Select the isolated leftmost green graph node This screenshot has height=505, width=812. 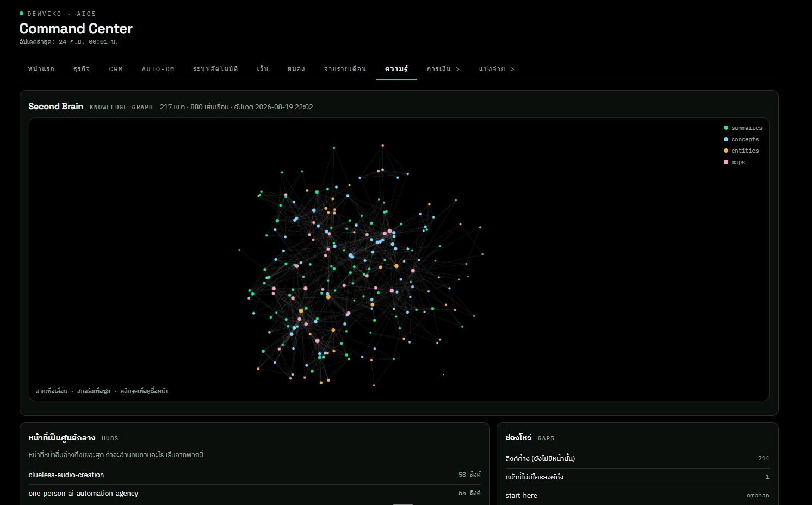[x=239, y=250]
